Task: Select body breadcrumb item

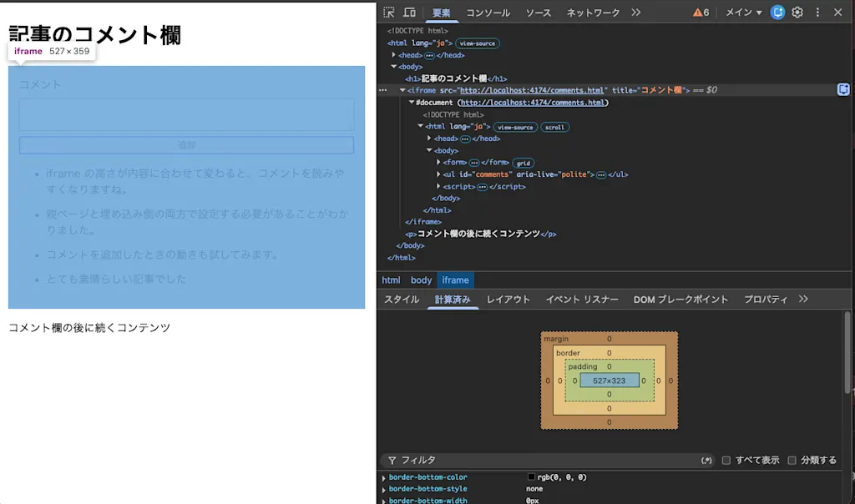Action: [421, 280]
